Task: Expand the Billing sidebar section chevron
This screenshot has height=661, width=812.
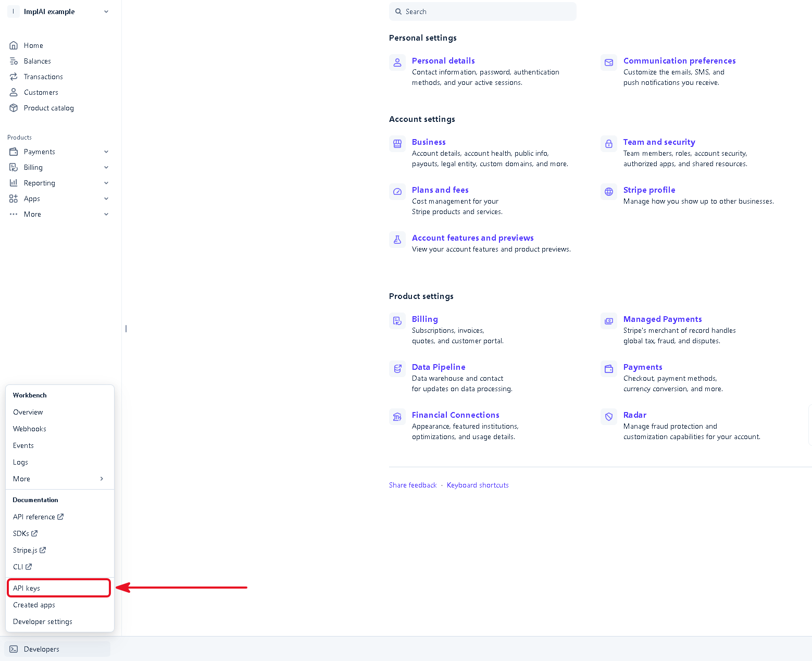Action: coord(106,167)
